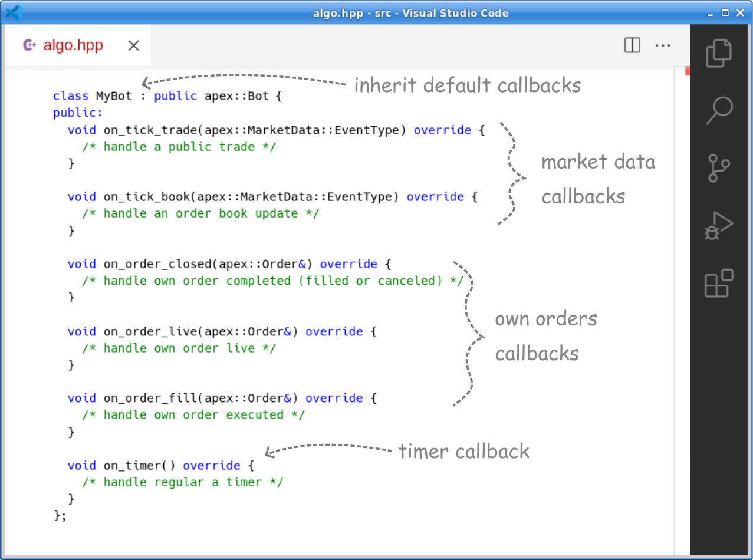Select the algo.hpp editor tab

click(x=73, y=45)
